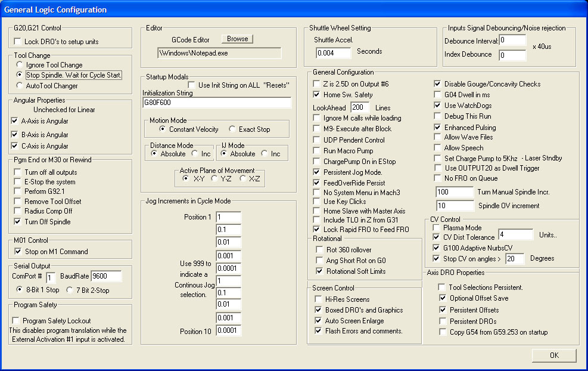Enable Lock DRO's to setup units
The image size is (588, 371).
17,41
